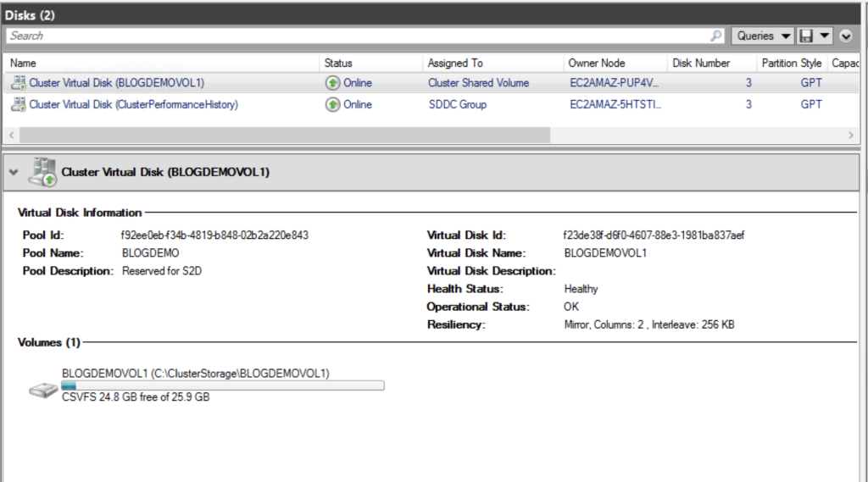Click the Online status icon for ClusterPerformanceHistory
The height and width of the screenshot is (482, 868).
[x=333, y=105]
